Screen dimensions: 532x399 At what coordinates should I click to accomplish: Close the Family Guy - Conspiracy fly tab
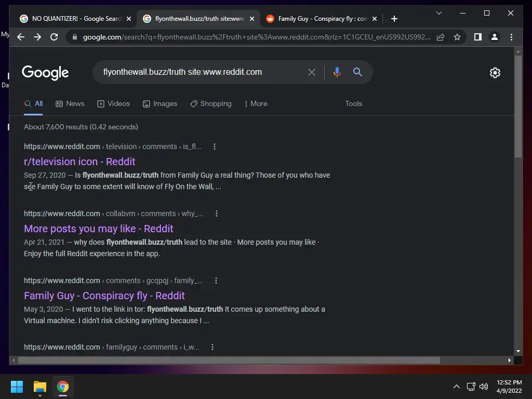pyautogui.click(x=374, y=19)
